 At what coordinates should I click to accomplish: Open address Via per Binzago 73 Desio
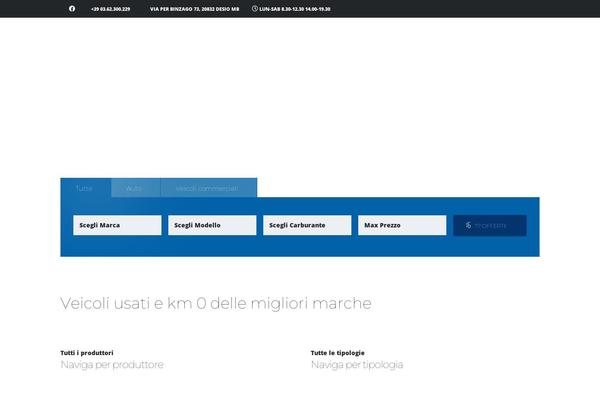click(x=194, y=9)
